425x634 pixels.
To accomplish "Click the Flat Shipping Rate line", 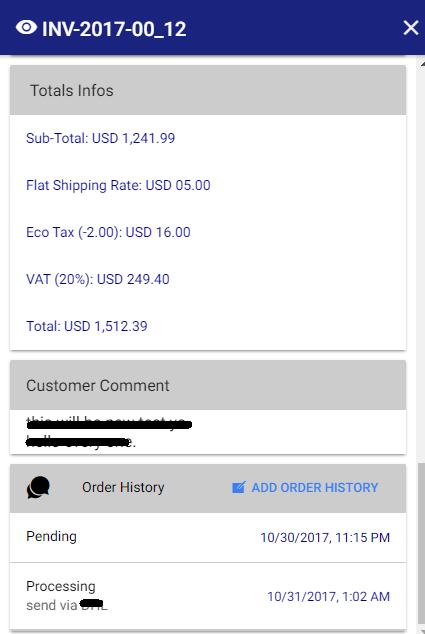I will coord(118,185).
